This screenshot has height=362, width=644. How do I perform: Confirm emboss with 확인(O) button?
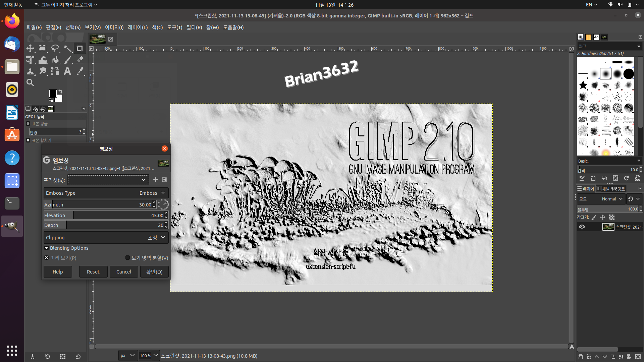coord(154,272)
